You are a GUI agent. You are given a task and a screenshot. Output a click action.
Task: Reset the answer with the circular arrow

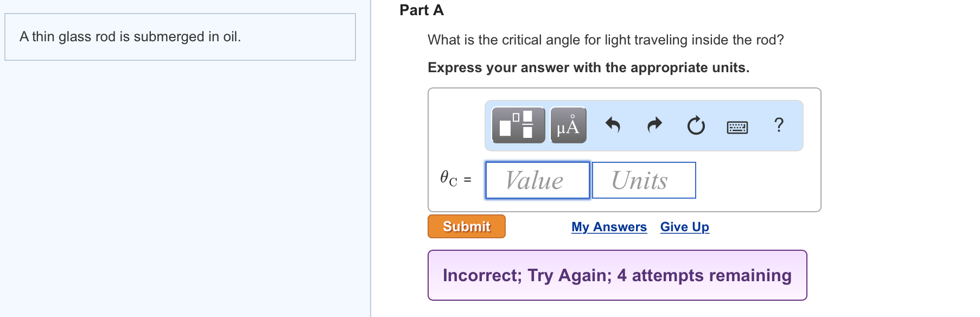click(x=696, y=125)
